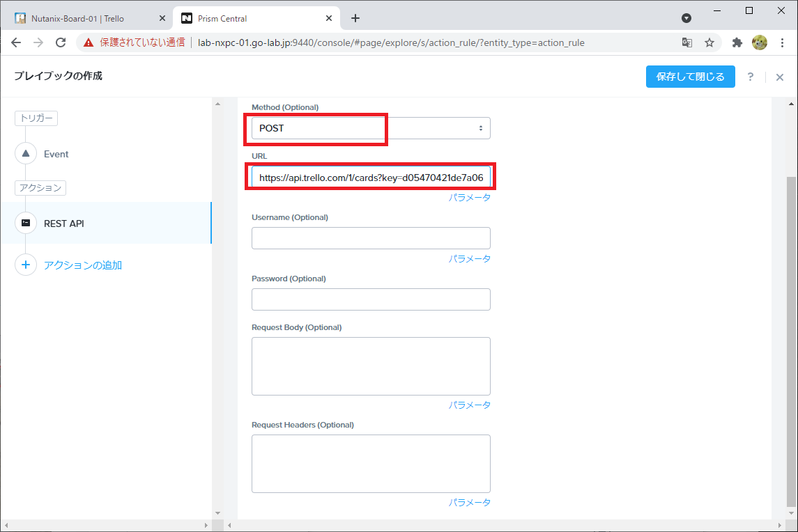Image resolution: width=798 pixels, height=532 pixels.
Task: Bookmark this page with the star
Action: [709, 42]
